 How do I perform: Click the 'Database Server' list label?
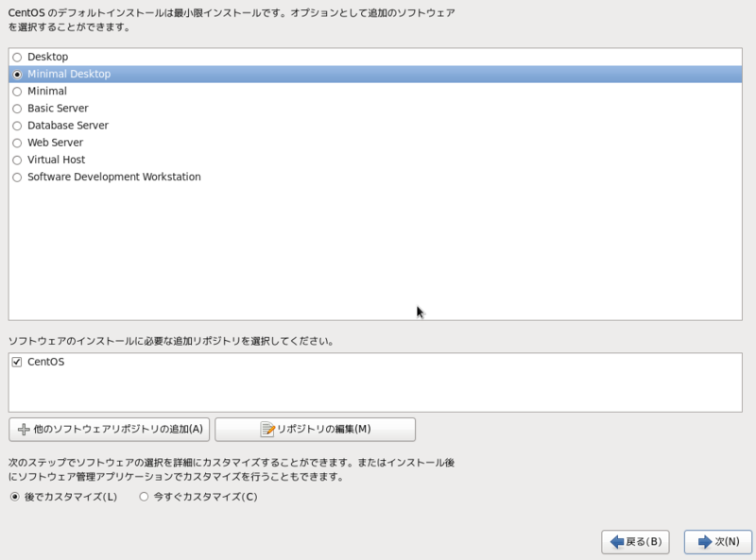[x=68, y=126]
